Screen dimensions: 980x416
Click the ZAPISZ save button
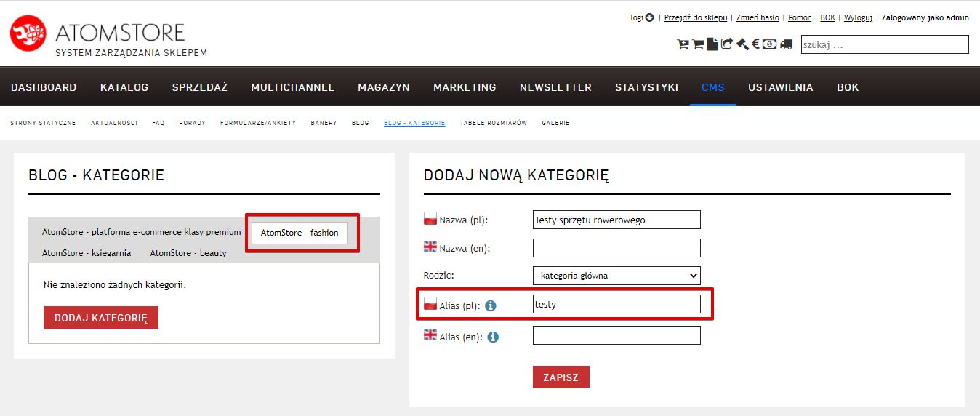point(561,377)
